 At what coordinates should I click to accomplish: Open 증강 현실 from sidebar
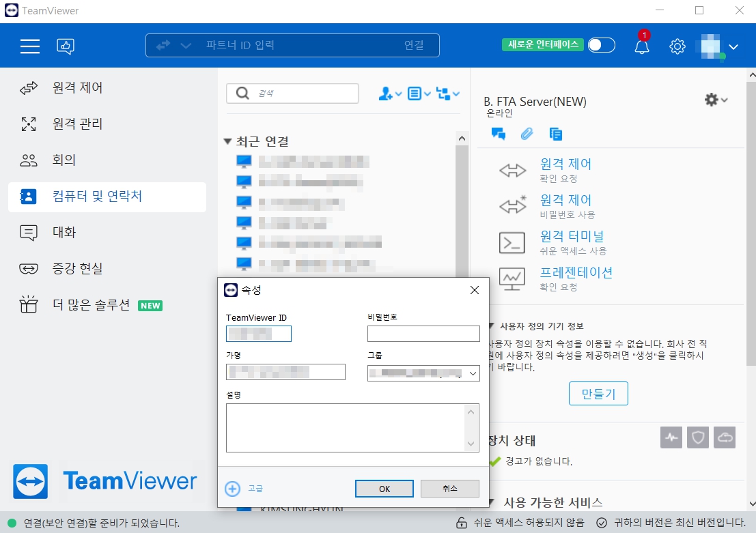coord(107,268)
